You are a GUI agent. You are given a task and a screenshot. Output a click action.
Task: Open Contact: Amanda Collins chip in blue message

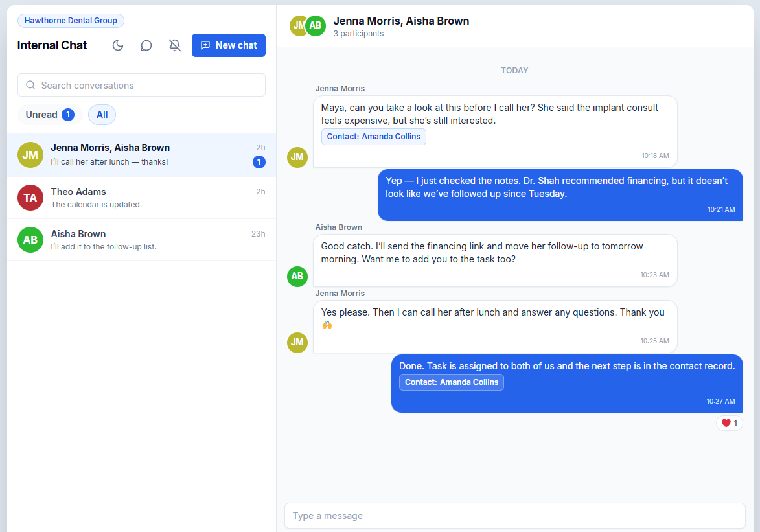click(x=451, y=382)
